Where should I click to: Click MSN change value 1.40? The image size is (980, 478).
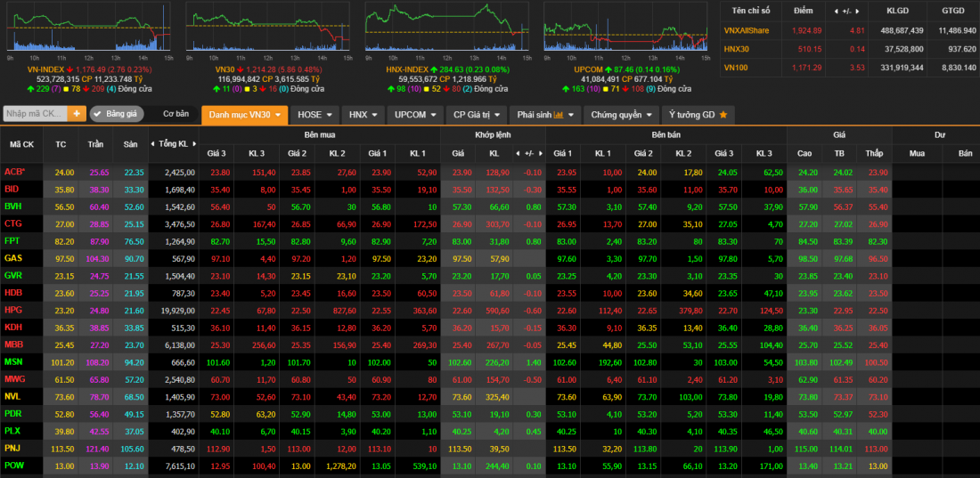pyautogui.click(x=533, y=361)
